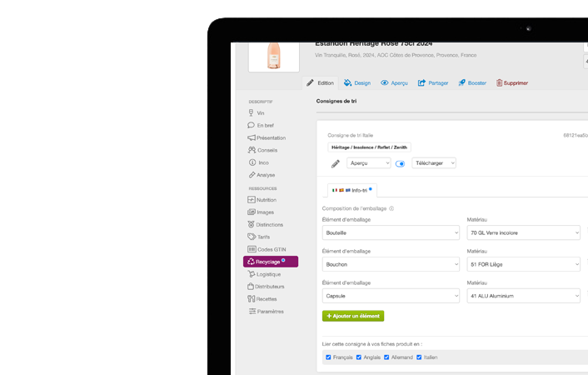The height and width of the screenshot is (375, 588).
Task: Click the Distinctions medal icon
Action: coord(251,224)
